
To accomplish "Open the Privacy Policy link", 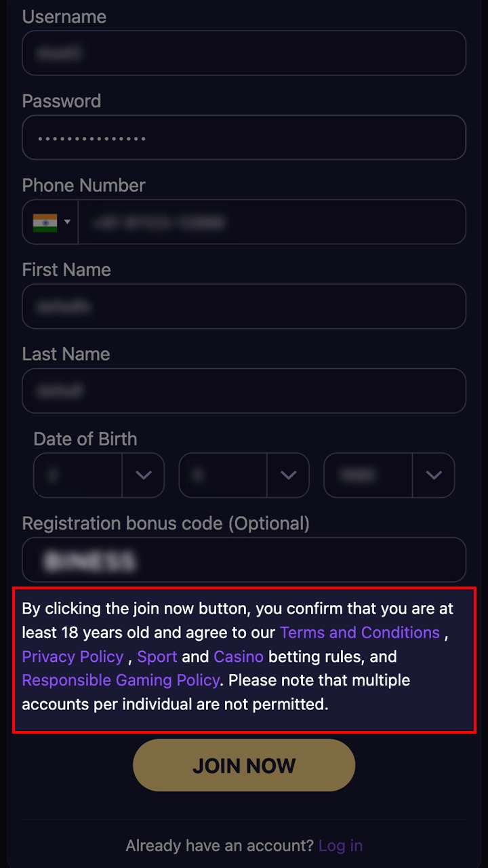I will [73, 656].
